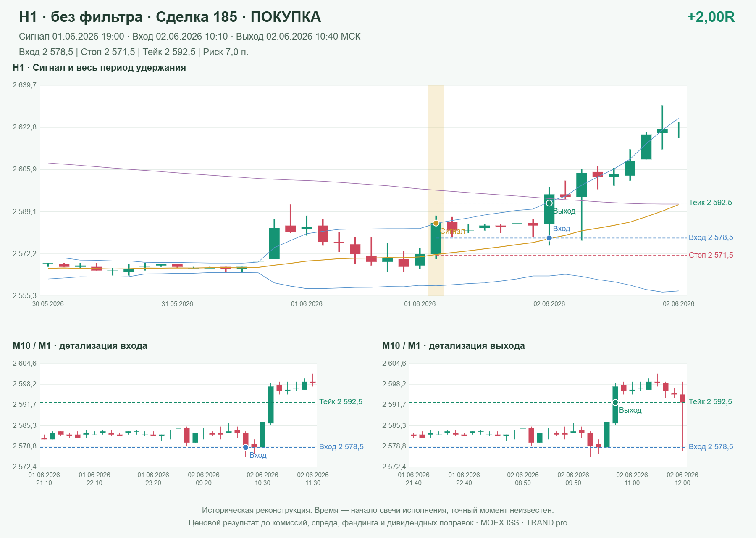756x538 pixels.
Task: Click Вход 2 578,5 label in exit detail chart
Action: pyautogui.click(x=711, y=447)
